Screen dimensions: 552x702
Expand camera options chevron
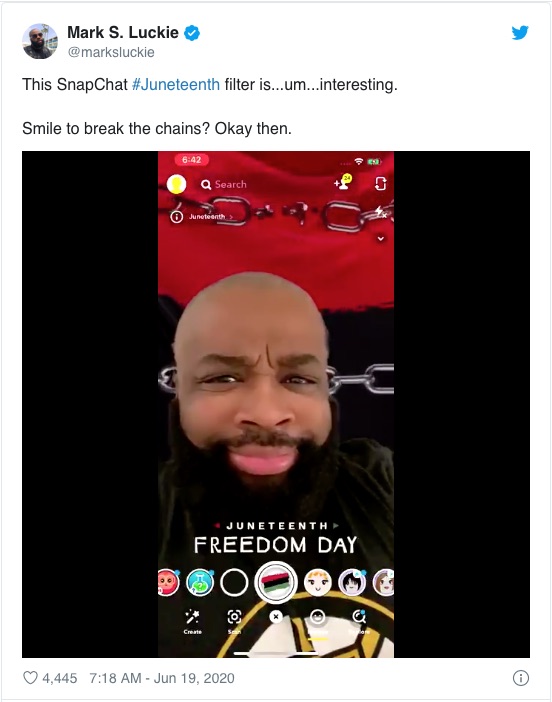pyautogui.click(x=381, y=239)
